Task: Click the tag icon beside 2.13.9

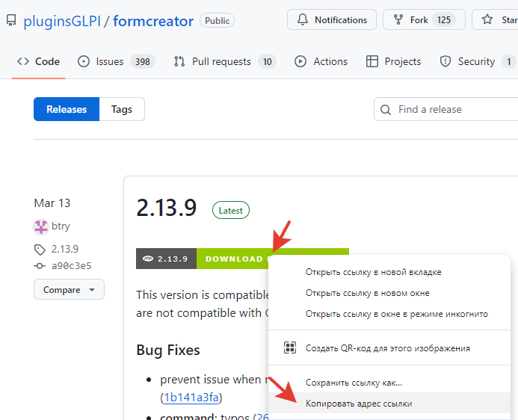Action: pos(40,250)
